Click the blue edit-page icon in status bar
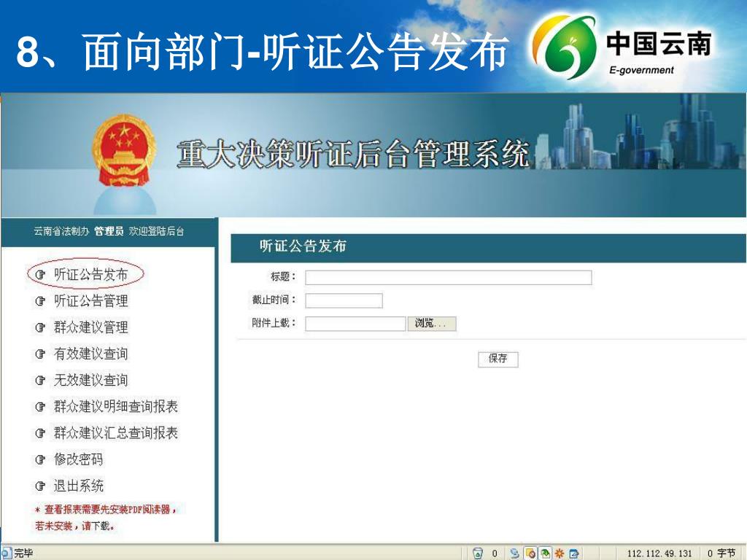 coord(574,553)
